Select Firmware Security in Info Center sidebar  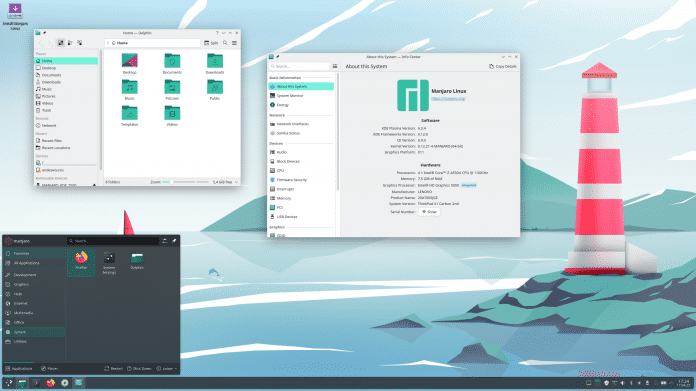301,180
